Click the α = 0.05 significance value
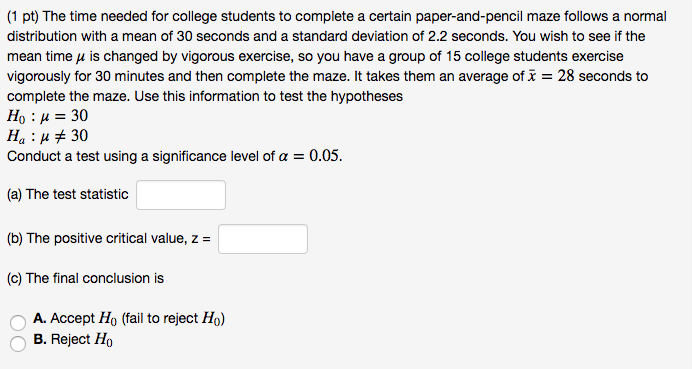The width and height of the screenshot is (692, 369). pos(310,156)
